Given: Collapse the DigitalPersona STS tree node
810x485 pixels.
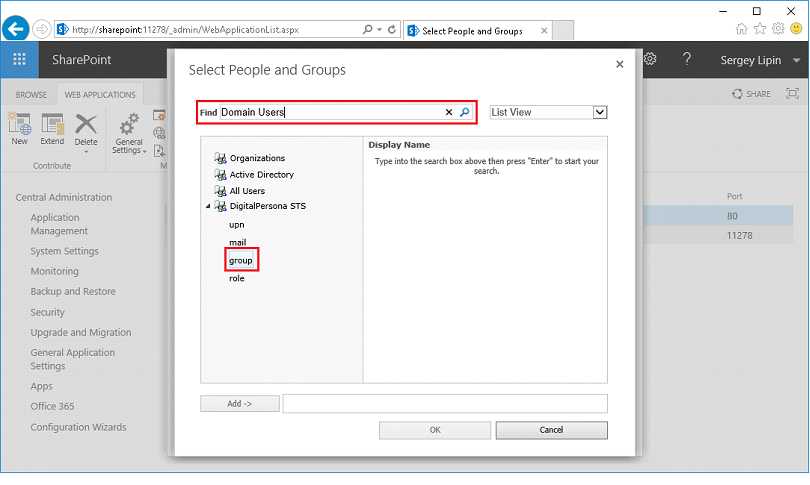Looking at the screenshot, I should (209, 207).
